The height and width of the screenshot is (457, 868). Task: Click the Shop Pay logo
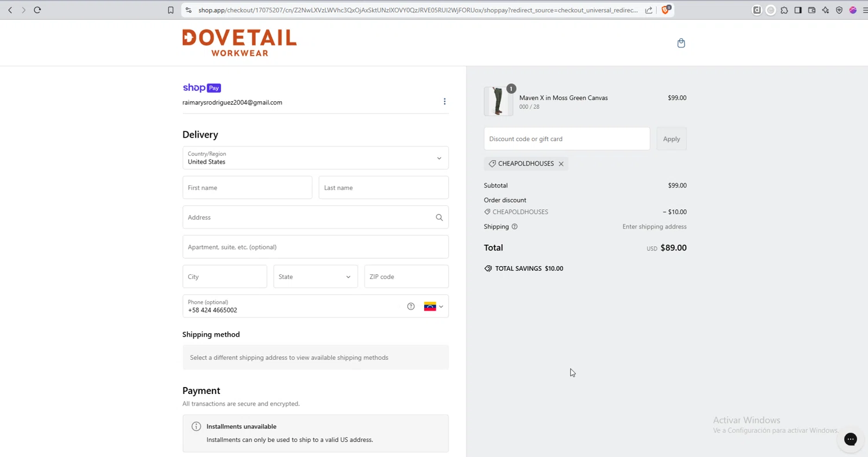(x=202, y=88)
